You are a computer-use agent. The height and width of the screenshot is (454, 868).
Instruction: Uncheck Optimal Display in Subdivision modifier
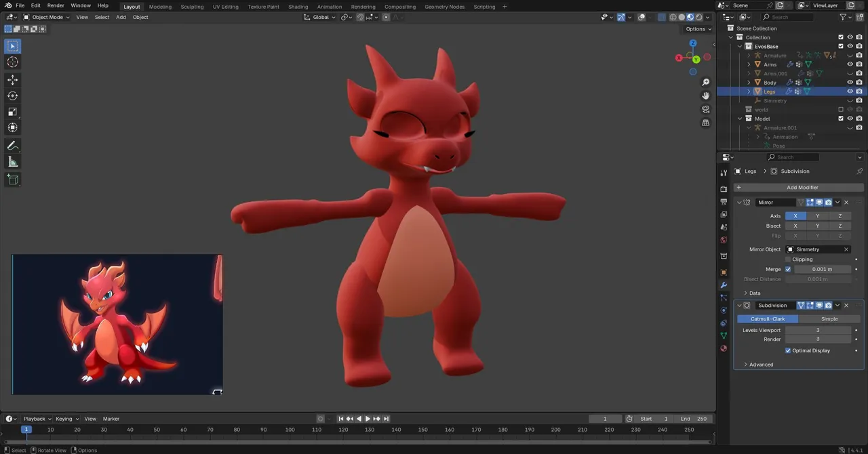point(788,350)
